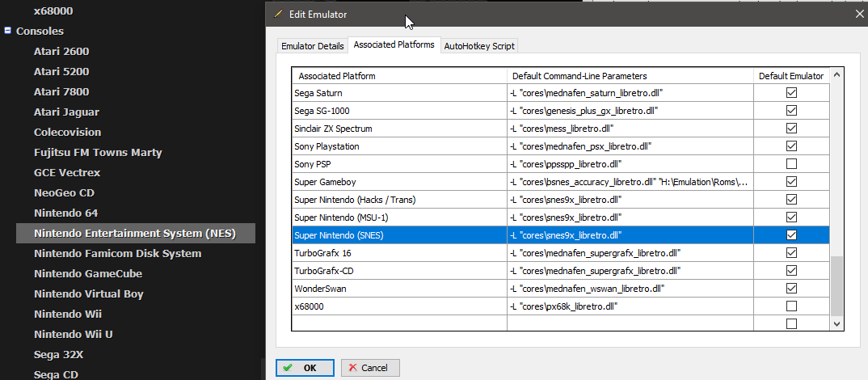Image resolution: width=868 pixels, height=380 pixels.
Task: Click the bsnes_accuracy_libretro.dll parameter cell
Action: pyautogui.click(x=630, y=182)
